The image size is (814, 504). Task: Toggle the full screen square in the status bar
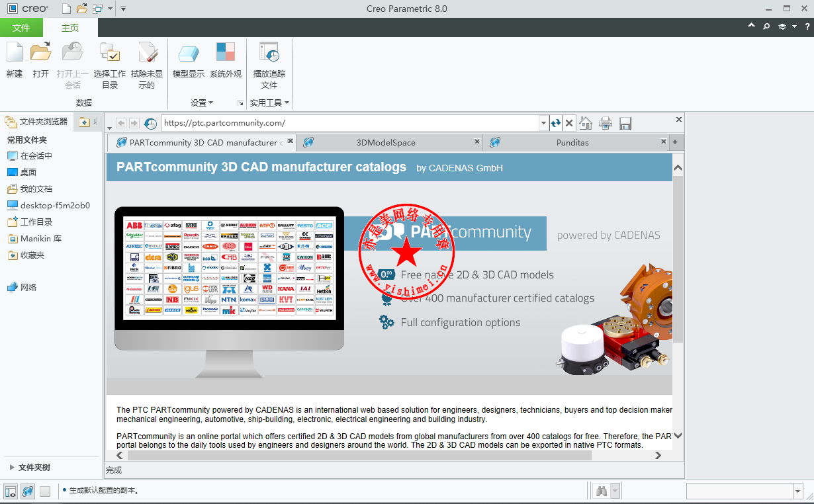pos(45,491)
